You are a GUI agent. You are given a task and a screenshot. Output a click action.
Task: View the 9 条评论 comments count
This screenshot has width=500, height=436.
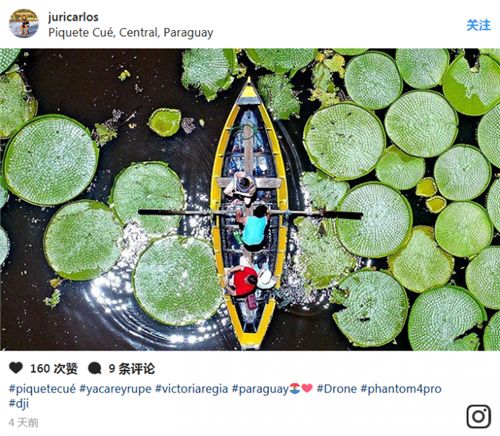click(132, 369)
